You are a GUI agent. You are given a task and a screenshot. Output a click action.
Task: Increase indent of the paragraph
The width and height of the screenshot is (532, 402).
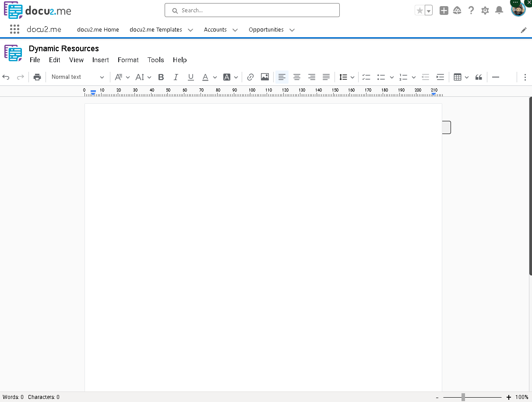[440, 77]
